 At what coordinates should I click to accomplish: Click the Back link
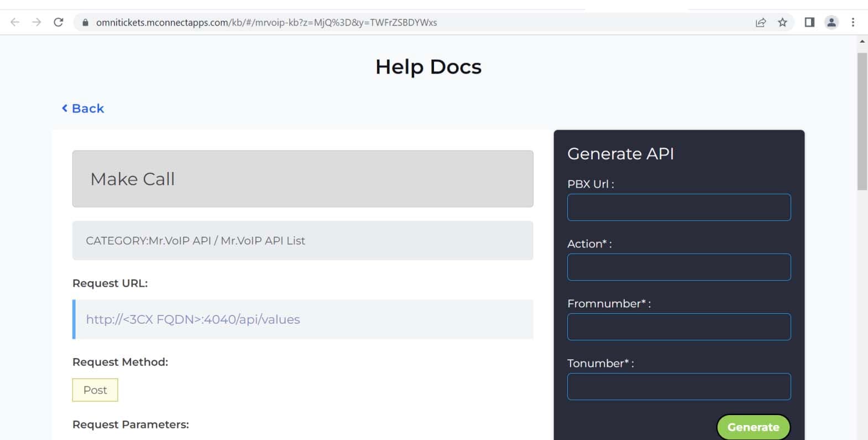tap(83, 108)
